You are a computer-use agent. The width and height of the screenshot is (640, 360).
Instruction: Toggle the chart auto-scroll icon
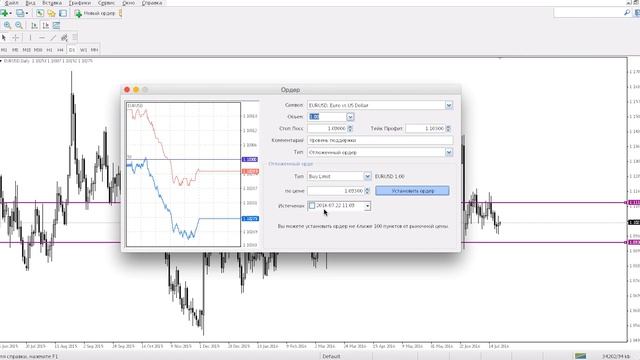point(34,25)
